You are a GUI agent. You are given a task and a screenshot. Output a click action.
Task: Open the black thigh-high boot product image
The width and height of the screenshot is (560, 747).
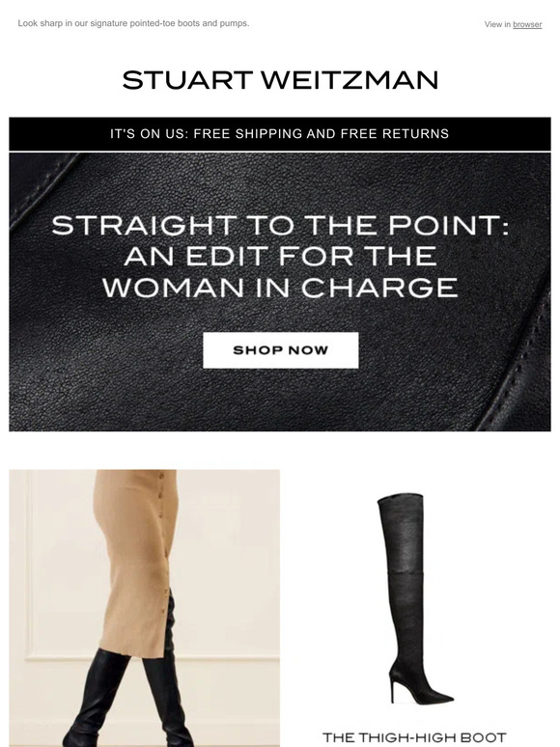click(x=413, y=598)
